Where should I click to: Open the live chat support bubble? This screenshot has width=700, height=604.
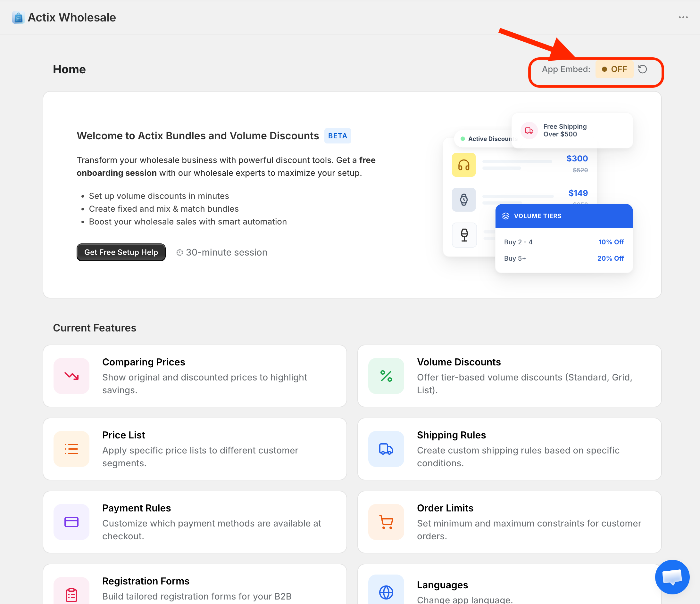672,577
